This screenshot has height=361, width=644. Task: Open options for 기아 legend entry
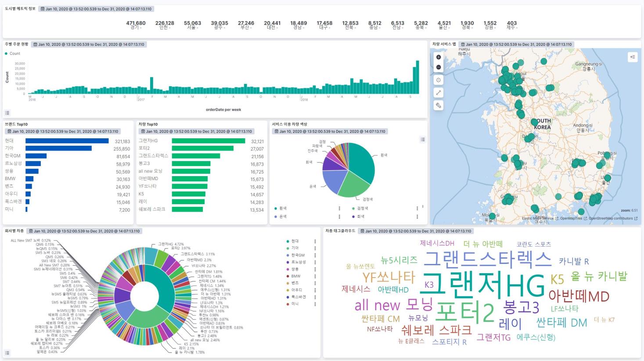pos(315,248)
